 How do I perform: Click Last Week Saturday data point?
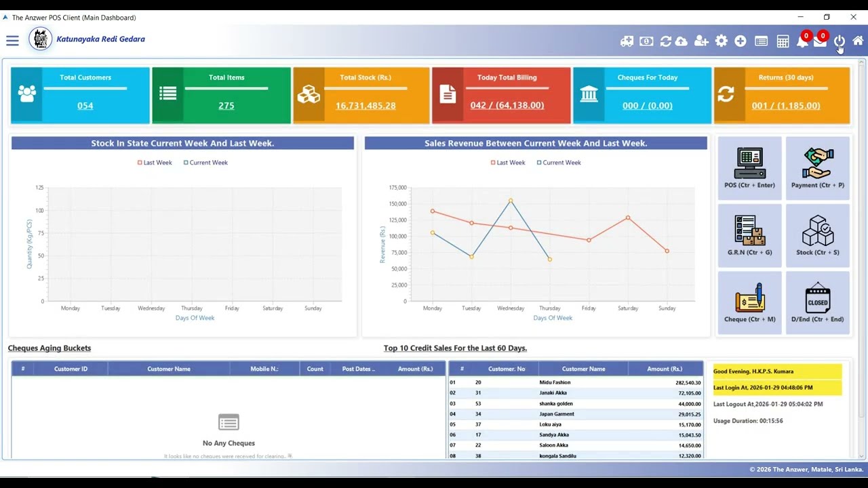(x=628, y=218)
